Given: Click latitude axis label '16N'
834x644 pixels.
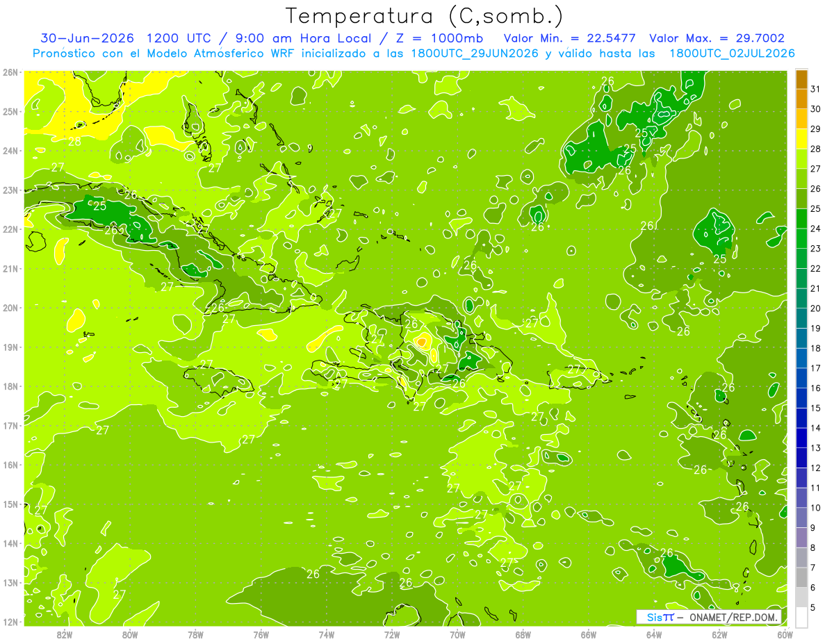Looking at the screenshot, I should click(11, 465).
